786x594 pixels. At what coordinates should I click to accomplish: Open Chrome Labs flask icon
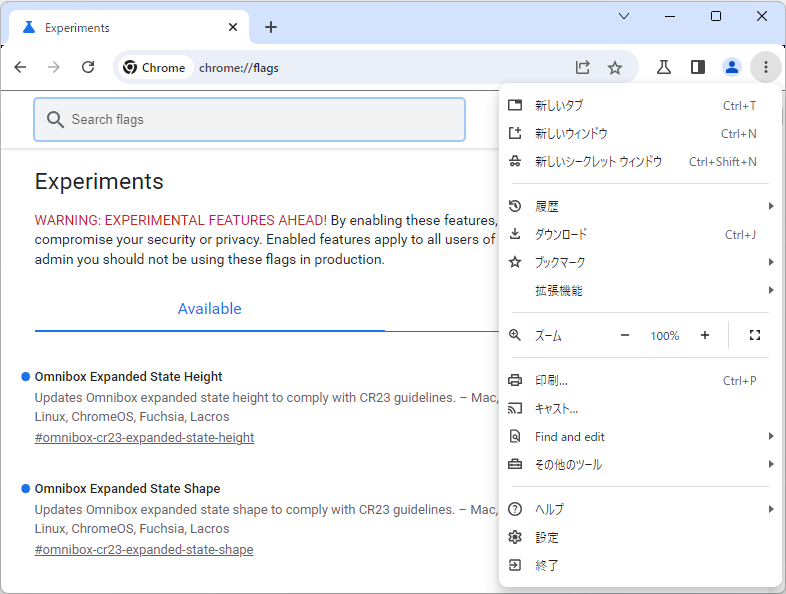[663, 67]
